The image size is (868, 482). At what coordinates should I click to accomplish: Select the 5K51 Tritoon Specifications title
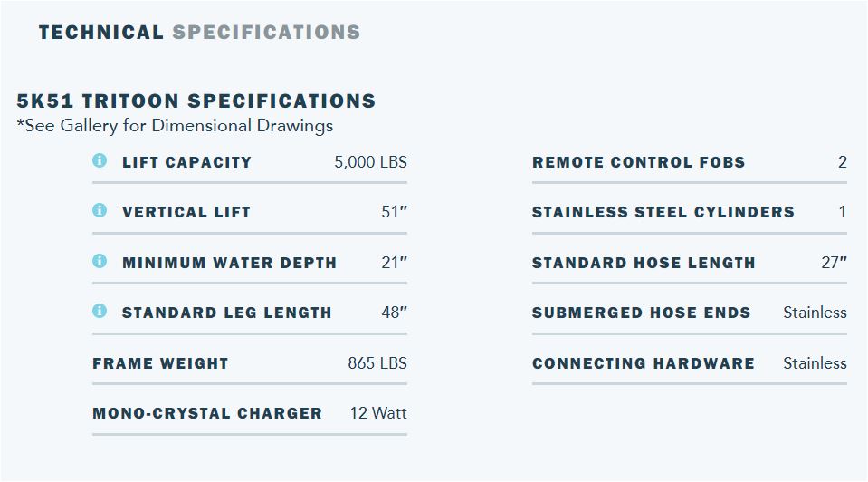coord(196,101)
